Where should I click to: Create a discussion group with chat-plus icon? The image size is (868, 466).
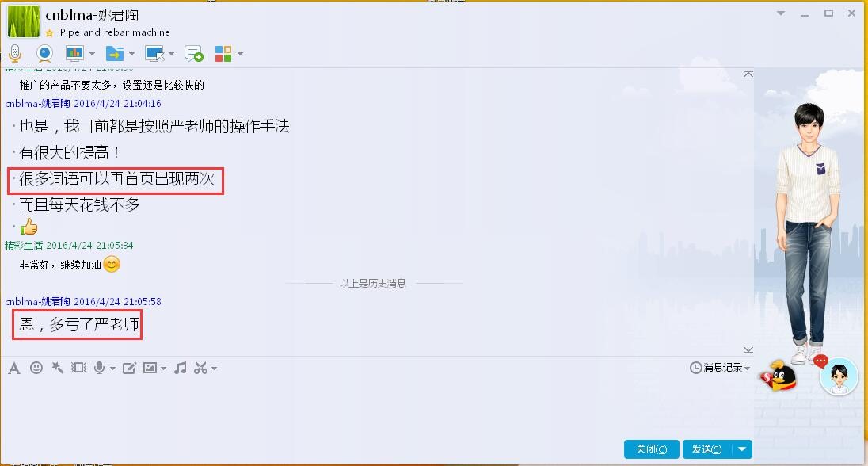pyautogui.click(x=194, y=54)
